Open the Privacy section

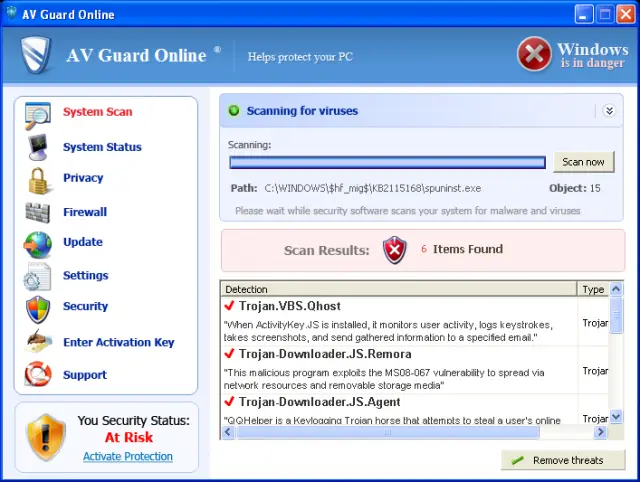[x=83, y=178]
